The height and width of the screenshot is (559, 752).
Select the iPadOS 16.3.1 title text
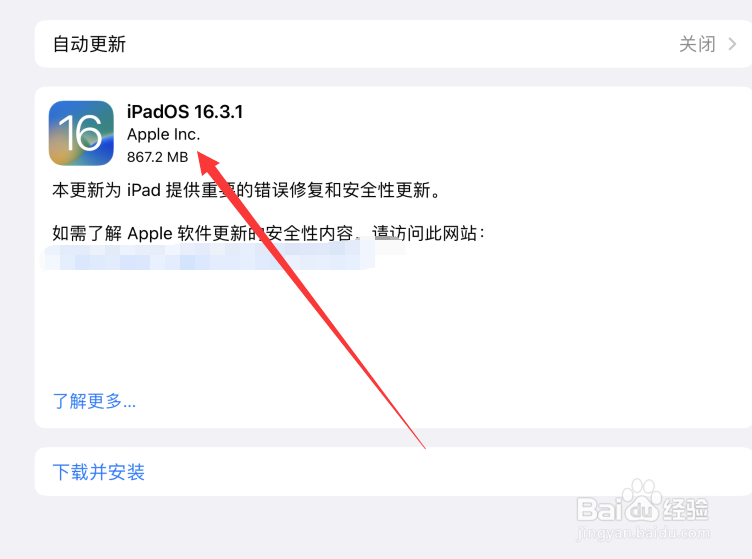[185, 112]
